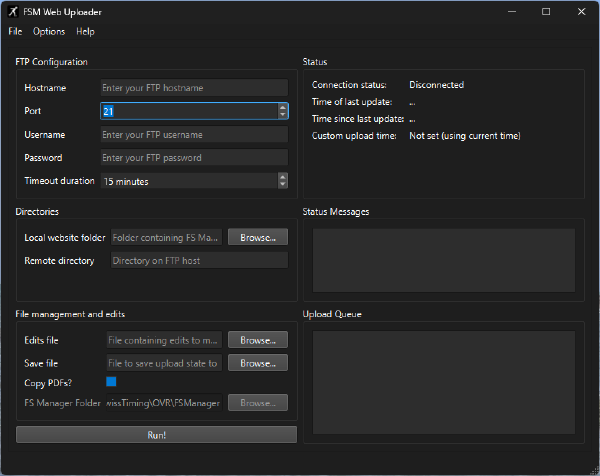This screenshot has width=600, height=476.
Task: Click the Hostname input field
Action: pyautogui.click(x=193, y=88)
